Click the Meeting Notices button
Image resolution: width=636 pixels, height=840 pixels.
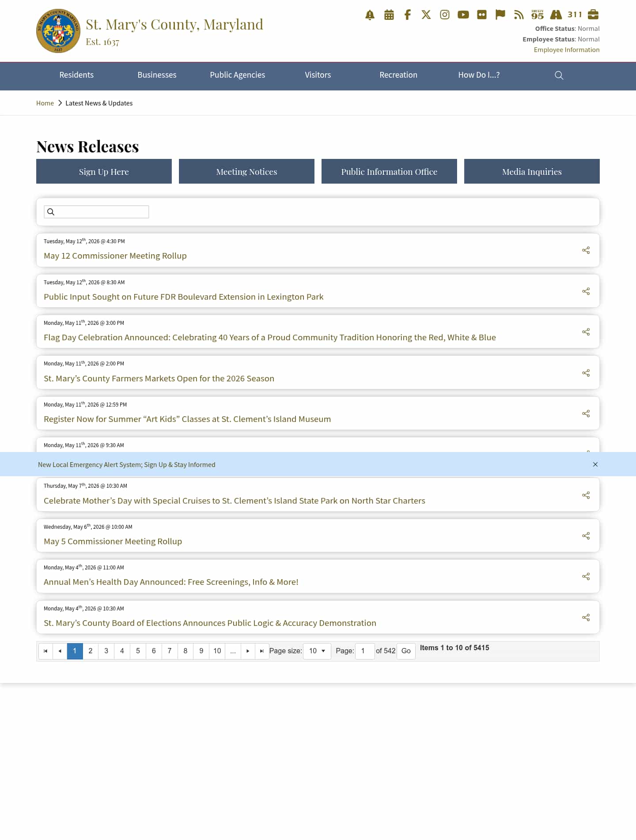pos(246,171)
